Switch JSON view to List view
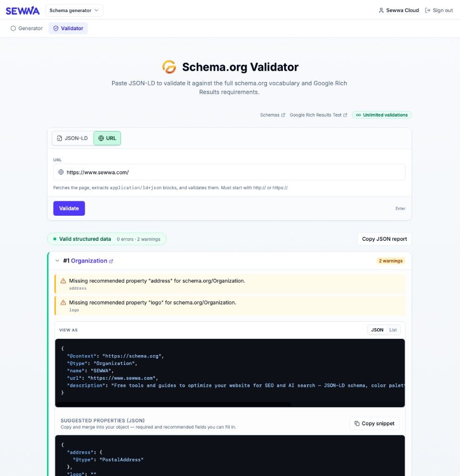460x476 pixels. [x=393, y=330]
